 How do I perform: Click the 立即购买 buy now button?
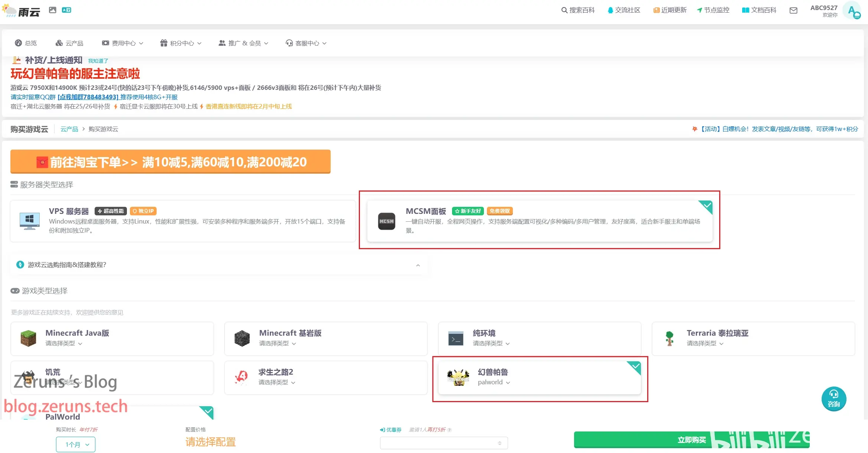[692, 440]
